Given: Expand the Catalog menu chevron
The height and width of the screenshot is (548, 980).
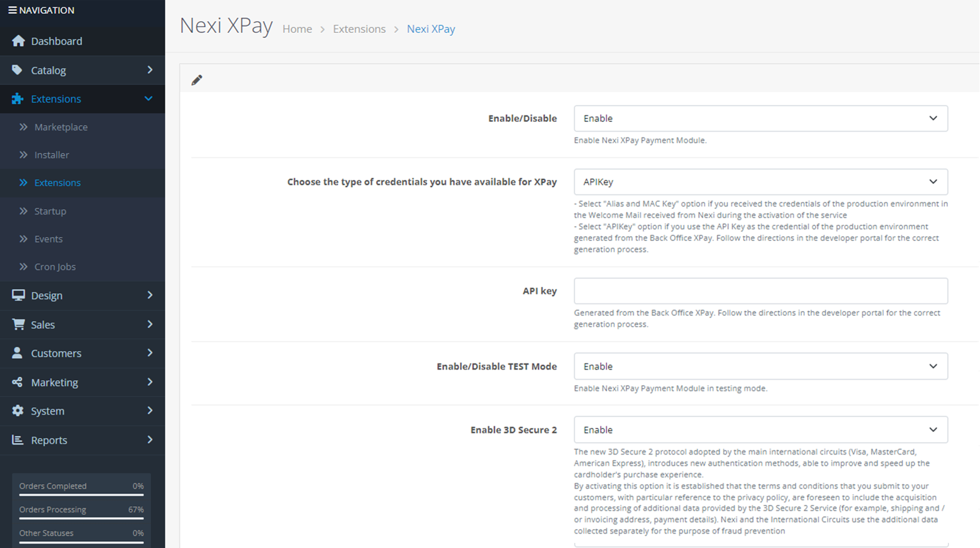Looking at the screenshot, I should click(150, 70).
